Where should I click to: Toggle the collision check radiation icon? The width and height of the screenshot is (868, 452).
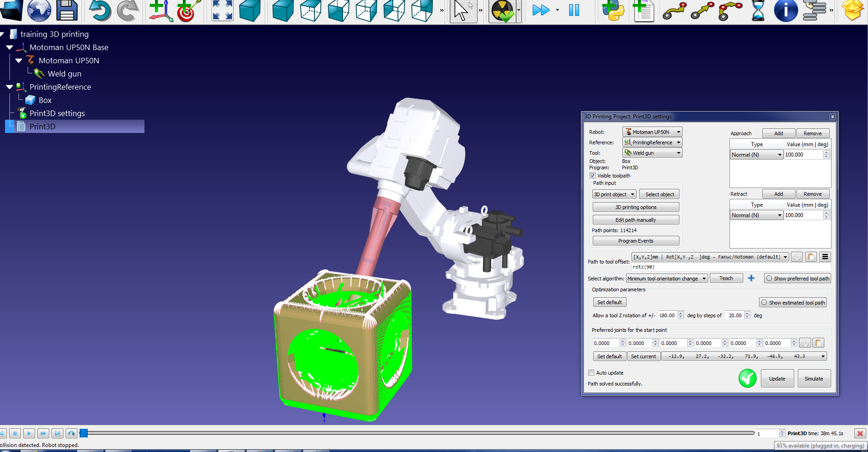pyautogui.click(x=502, y=10)
